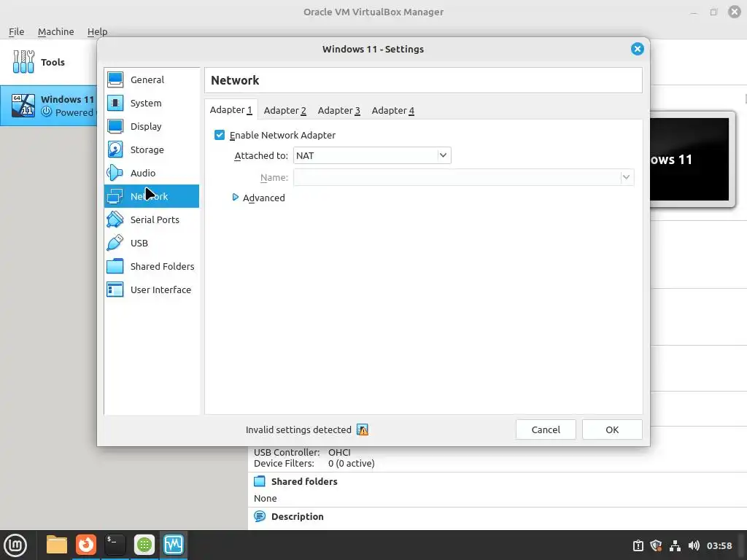Launch Firefox from the taskbar
The width and height of the screenshot is (747, 560).
[x=86, y=545]
